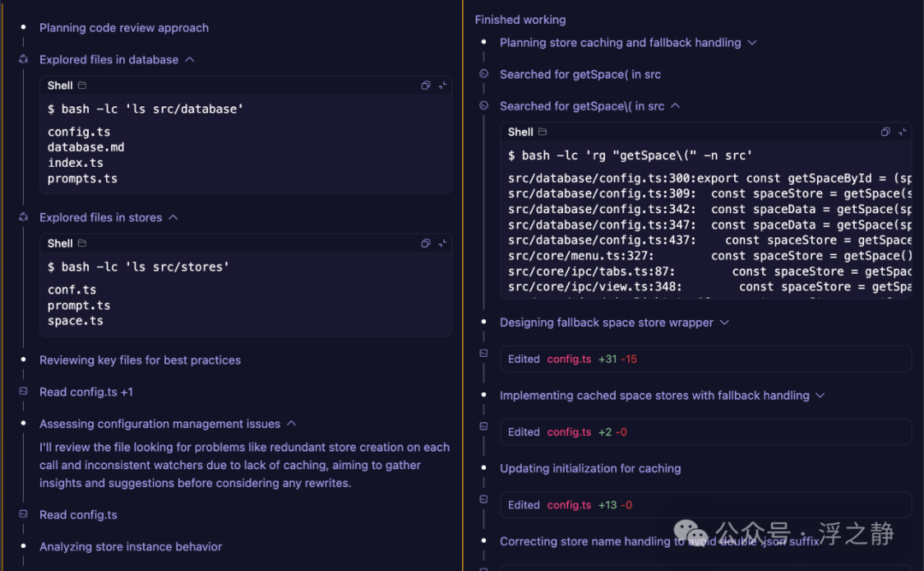924x571 pixels.
Task: Click the folder icon beside Shell in the 'ls src/database' block
Action: [82, 86]
